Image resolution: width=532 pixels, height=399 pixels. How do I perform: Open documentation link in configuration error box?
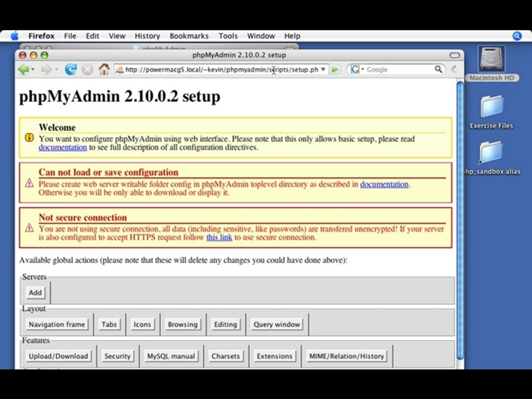(x=384, y=184)
